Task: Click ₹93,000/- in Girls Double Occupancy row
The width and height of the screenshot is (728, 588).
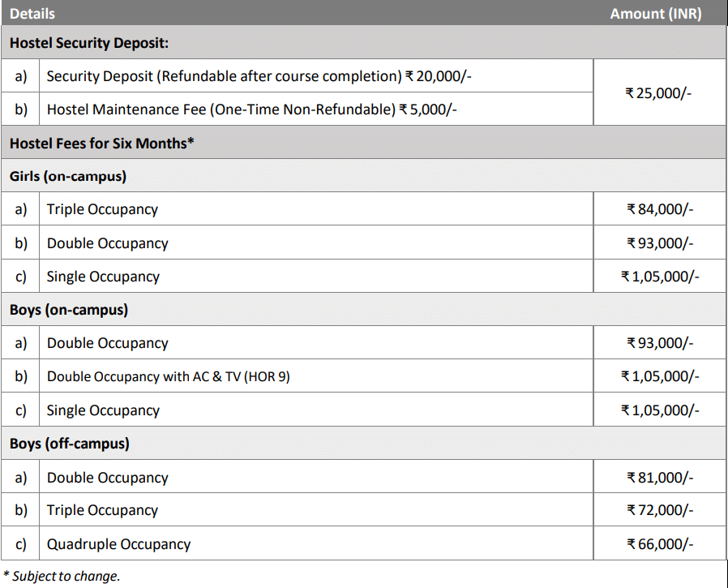Action: tap(660, 243)
